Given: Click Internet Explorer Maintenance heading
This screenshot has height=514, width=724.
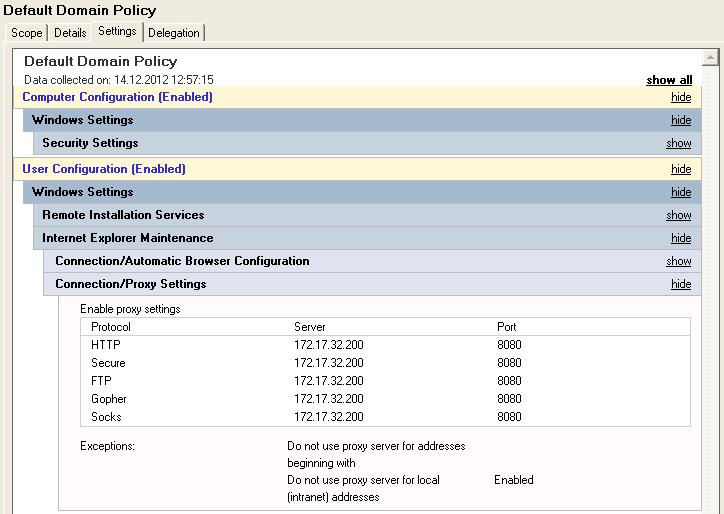Looking at the screenshot, I should [127, 238].
